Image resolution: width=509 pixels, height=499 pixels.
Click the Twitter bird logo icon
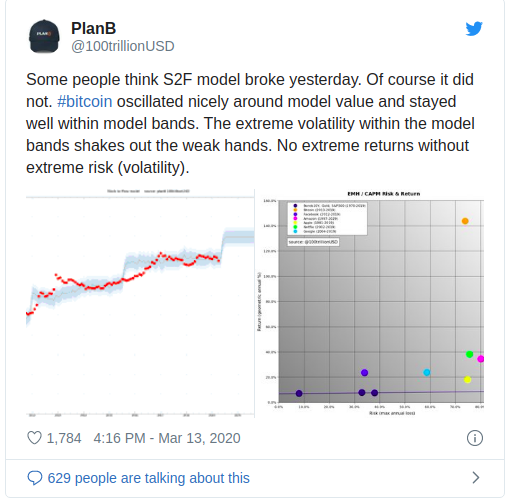click(474, 29)
